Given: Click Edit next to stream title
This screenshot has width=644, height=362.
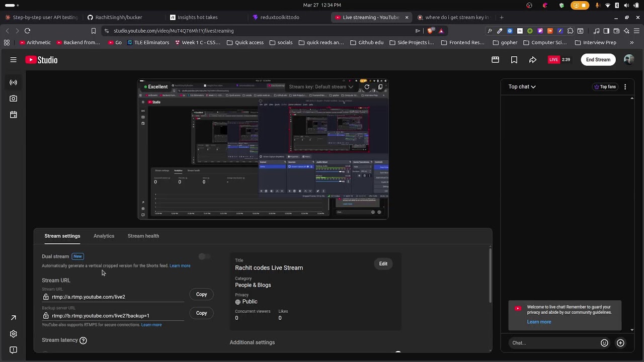Looking at the screenshot, I should click(x=383, y=264).
